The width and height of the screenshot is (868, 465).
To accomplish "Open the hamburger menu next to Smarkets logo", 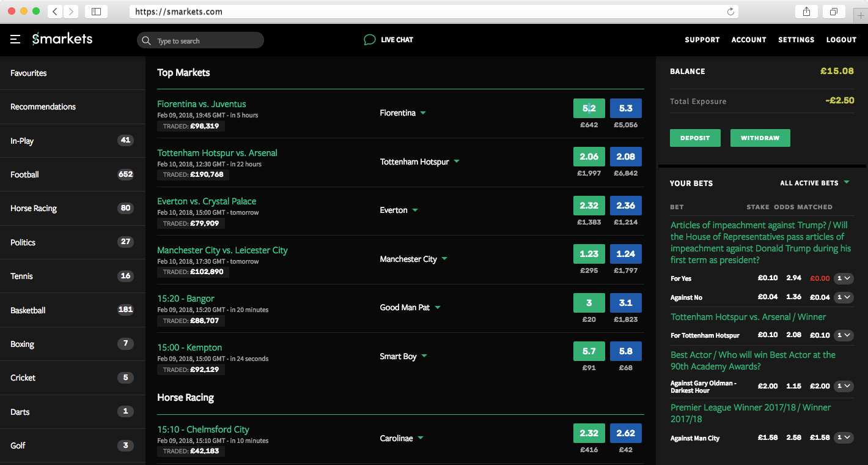I will (x=15, y=40).
